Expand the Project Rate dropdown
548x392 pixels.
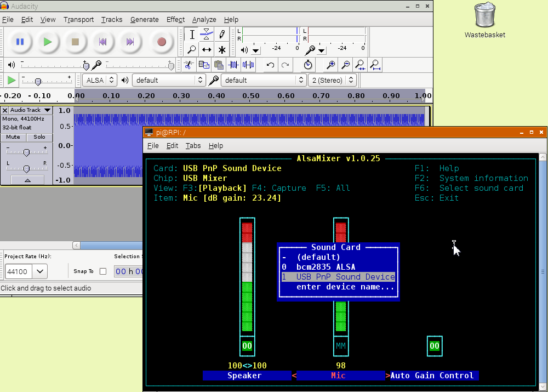point(40,271)
